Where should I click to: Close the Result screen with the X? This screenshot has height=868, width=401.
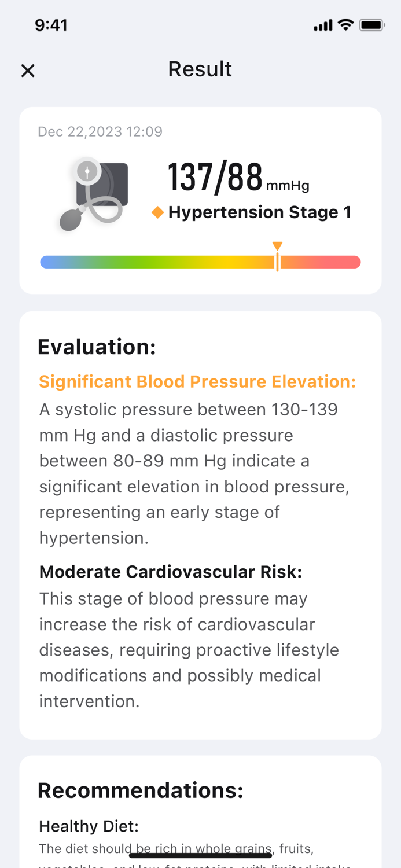tap(27, 69)
